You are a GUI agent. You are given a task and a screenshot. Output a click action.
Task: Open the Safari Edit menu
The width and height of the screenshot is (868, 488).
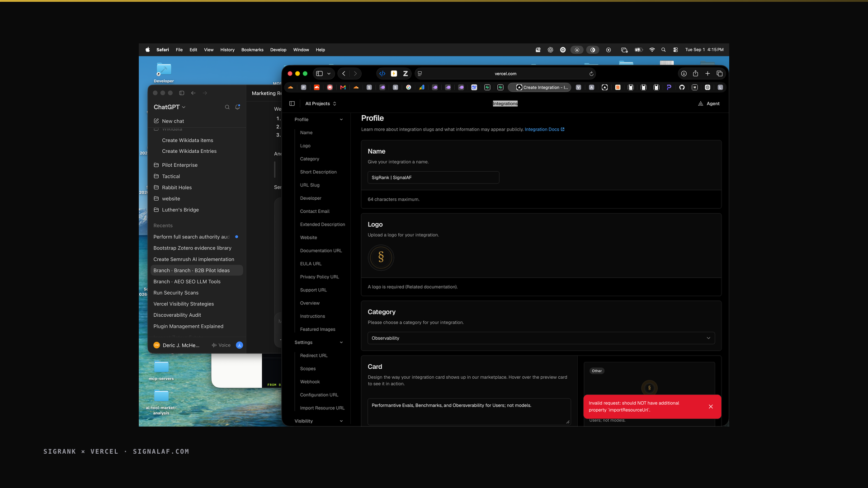pos(193,50)
